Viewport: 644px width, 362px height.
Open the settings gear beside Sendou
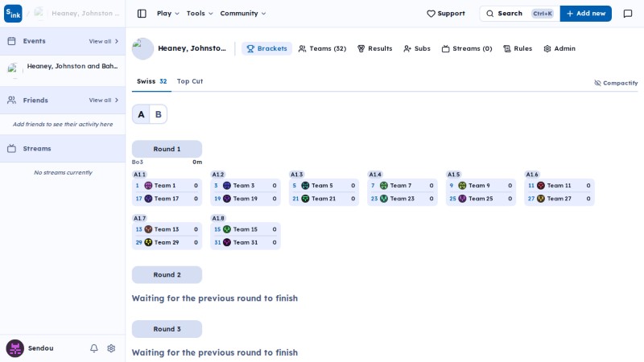coord(111,348)
